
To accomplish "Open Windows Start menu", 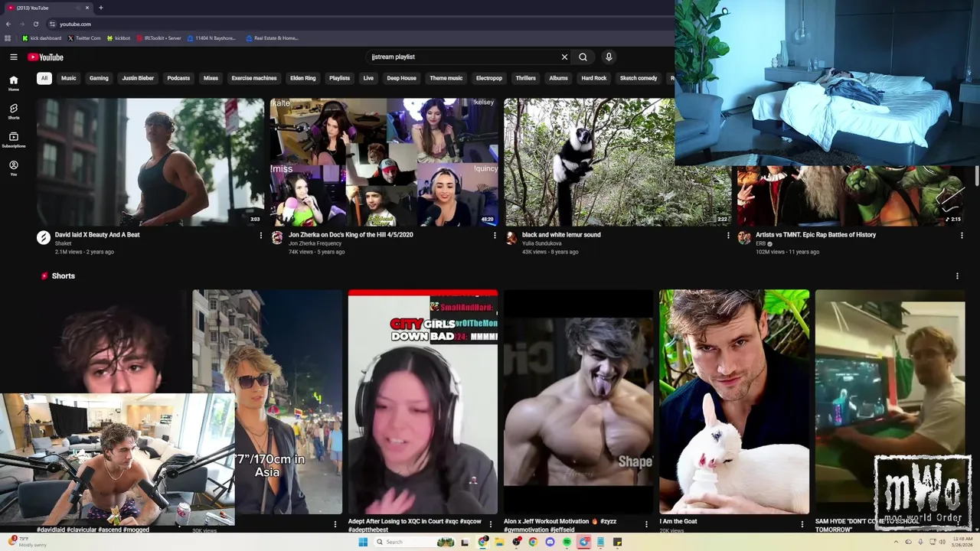I will pos(363,542).
